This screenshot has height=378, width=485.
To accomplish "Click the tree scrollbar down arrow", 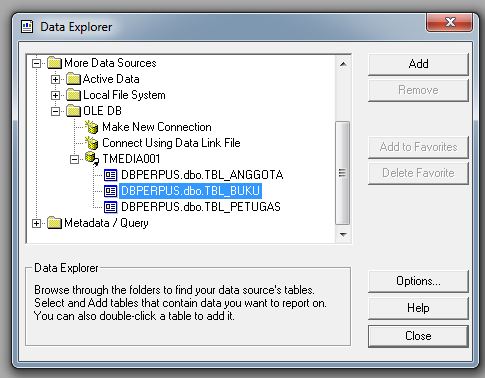I will pos(343,235).
